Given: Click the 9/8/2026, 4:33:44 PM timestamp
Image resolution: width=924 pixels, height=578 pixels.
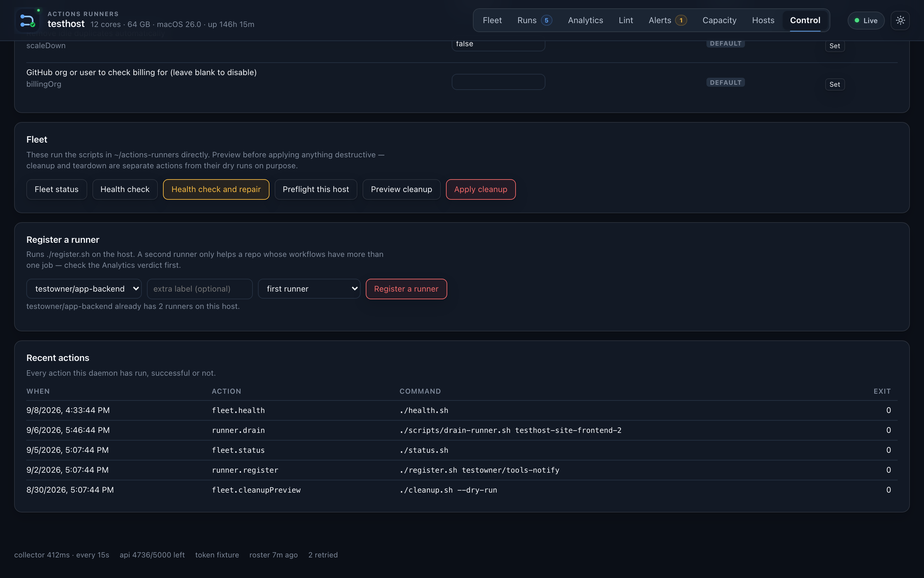Looking at the screenshot, I should tap(68, 410).
